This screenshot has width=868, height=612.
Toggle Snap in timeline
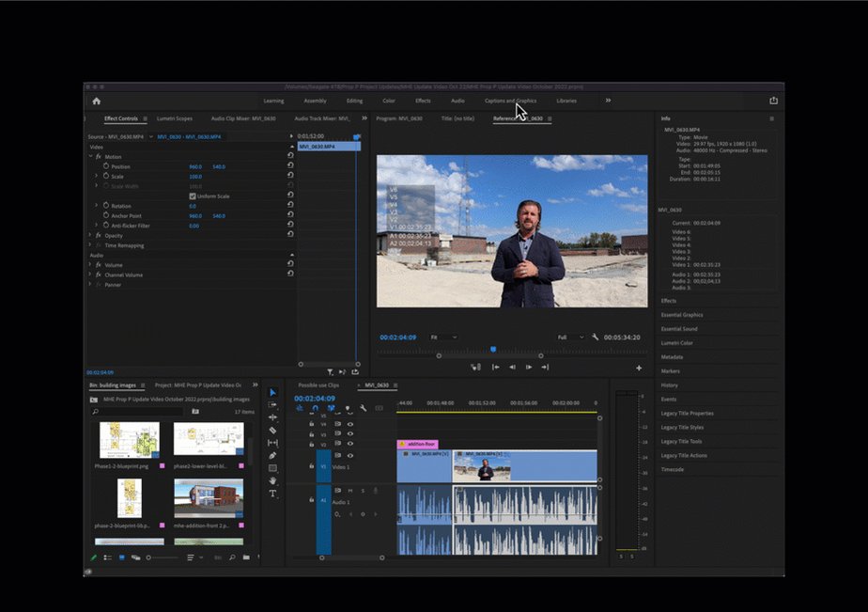coord(315,408)
